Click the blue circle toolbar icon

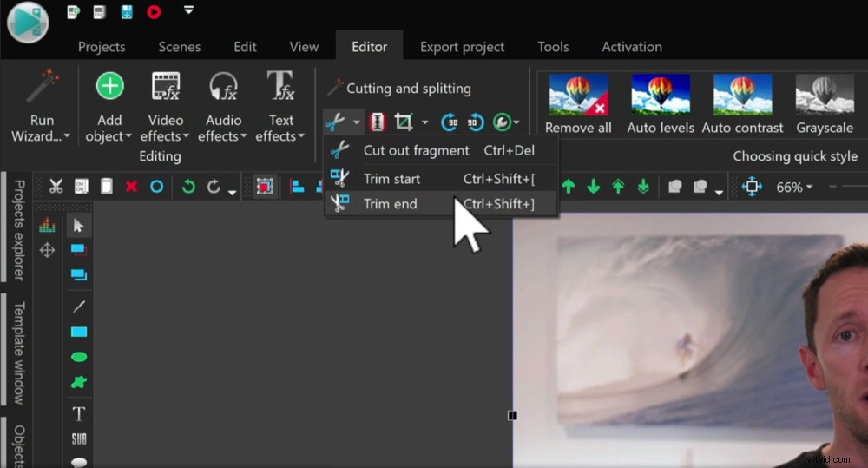tap(156, 187)
